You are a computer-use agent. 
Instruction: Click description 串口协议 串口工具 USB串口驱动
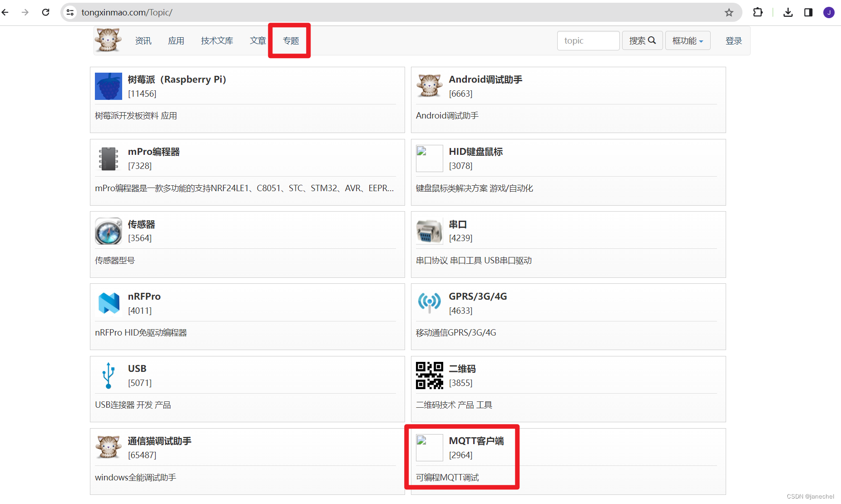474,261
